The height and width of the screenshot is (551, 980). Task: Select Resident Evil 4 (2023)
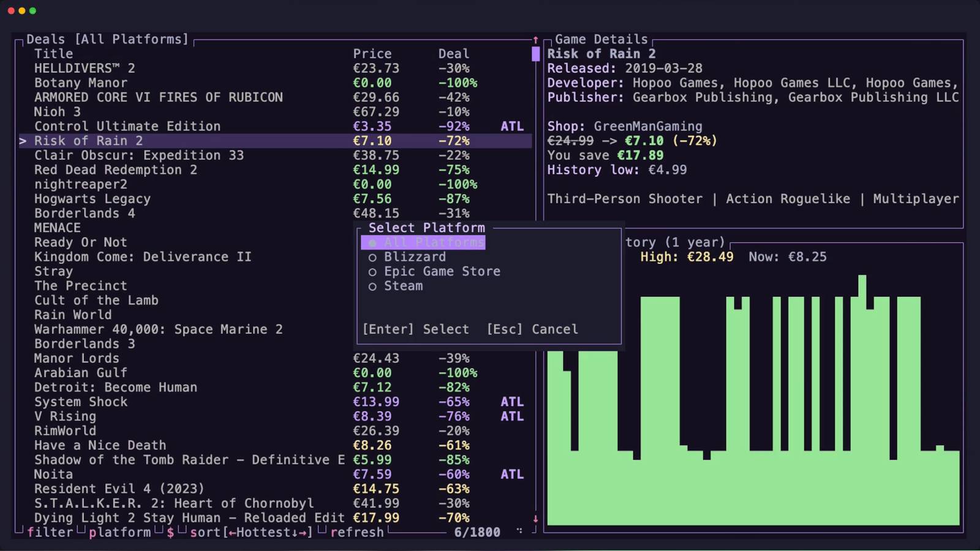point(276,489)
